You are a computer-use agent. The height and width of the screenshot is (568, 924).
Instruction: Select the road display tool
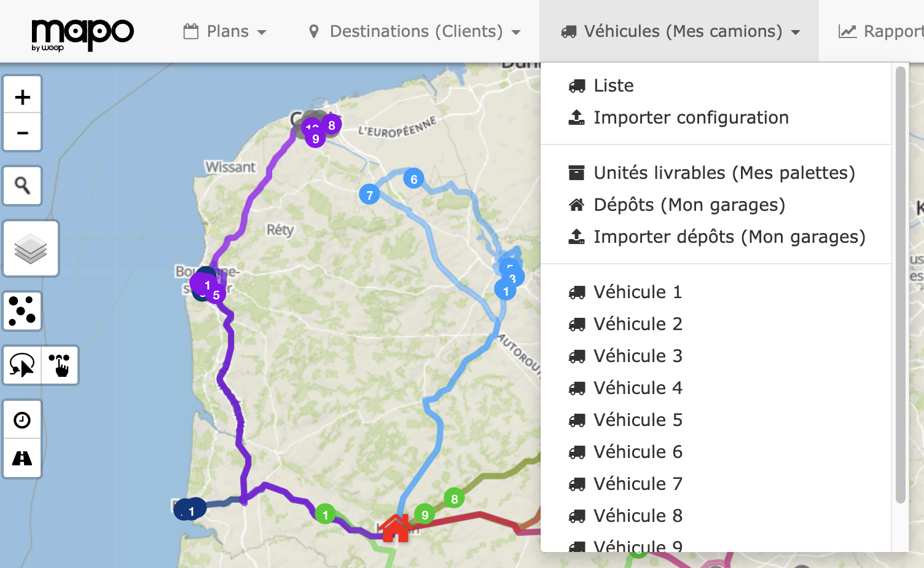tap(22, 458)
